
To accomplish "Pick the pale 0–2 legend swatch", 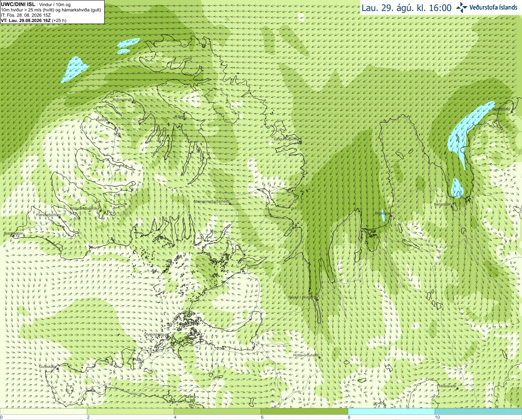I will tap(43, 411).
